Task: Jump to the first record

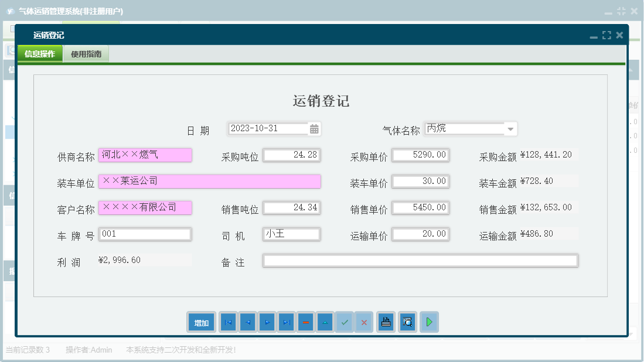Action: point(228,322)
